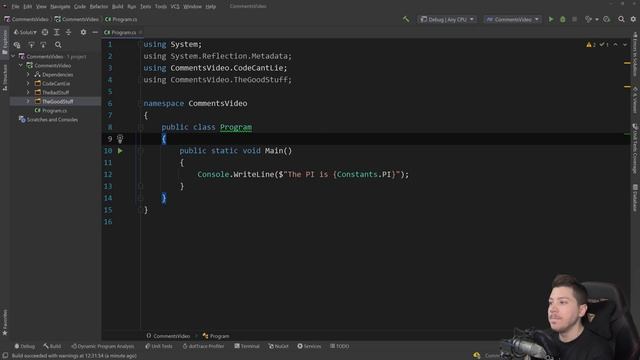This screenshot has width=640, height=360.
Task: Open the Refactor menu
Action: (99, 7)
